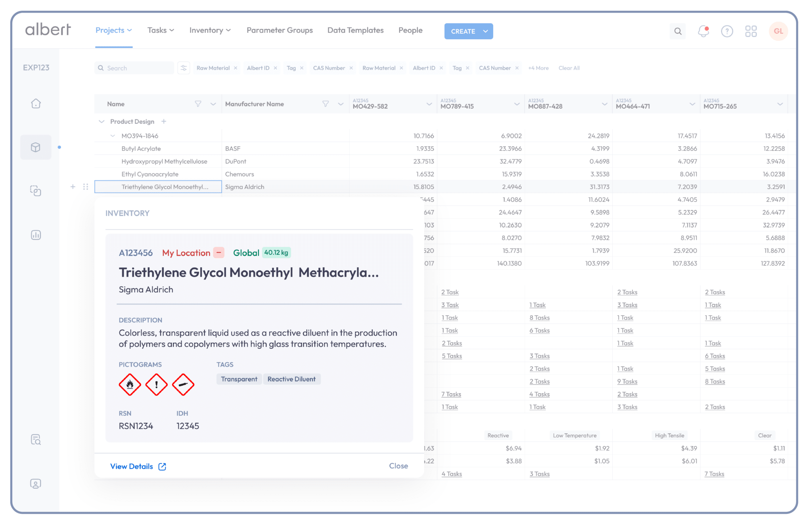Click the filter funnel icon on Name column
This screenshot has width=812, height=528.
coord(198,104)
